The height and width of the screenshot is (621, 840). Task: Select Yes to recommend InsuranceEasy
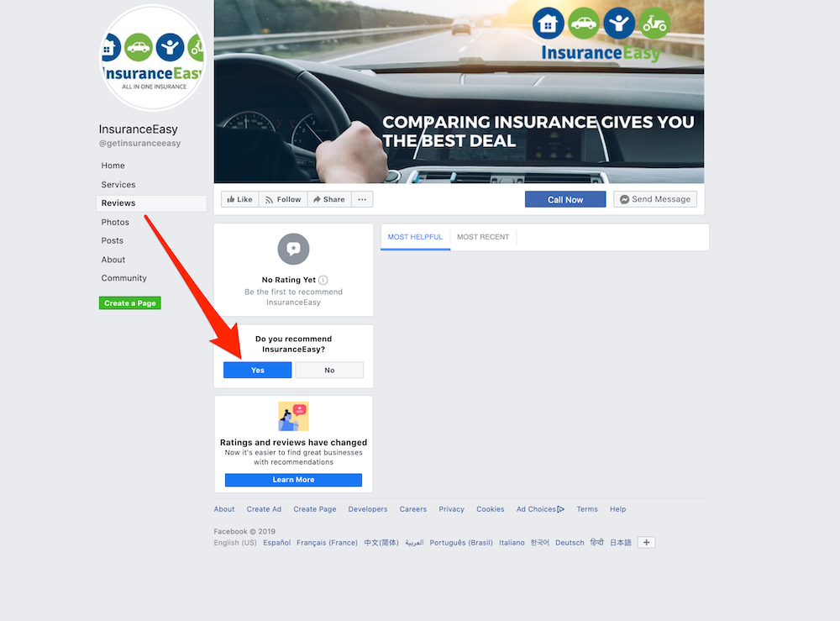point(258,371)
